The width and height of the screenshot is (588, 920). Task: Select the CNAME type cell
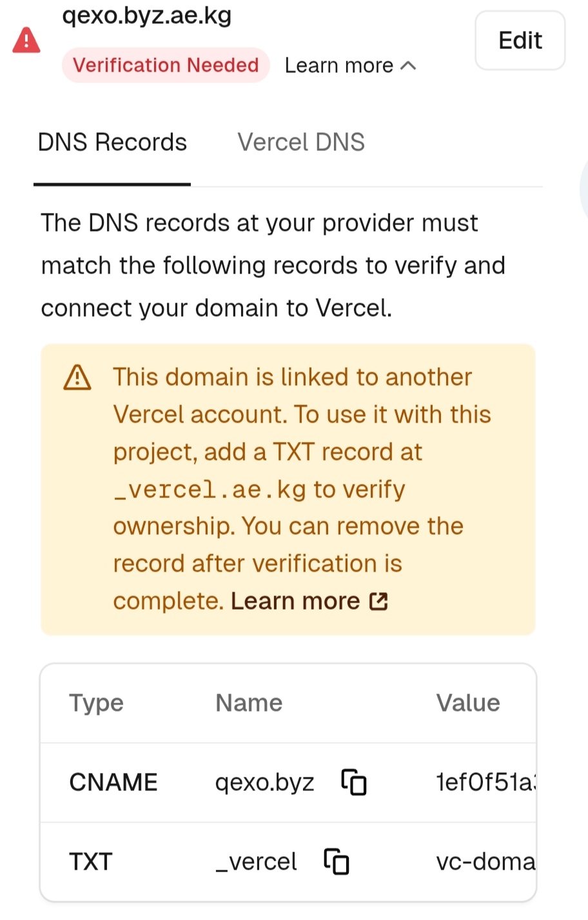click(x=113, y=783)
